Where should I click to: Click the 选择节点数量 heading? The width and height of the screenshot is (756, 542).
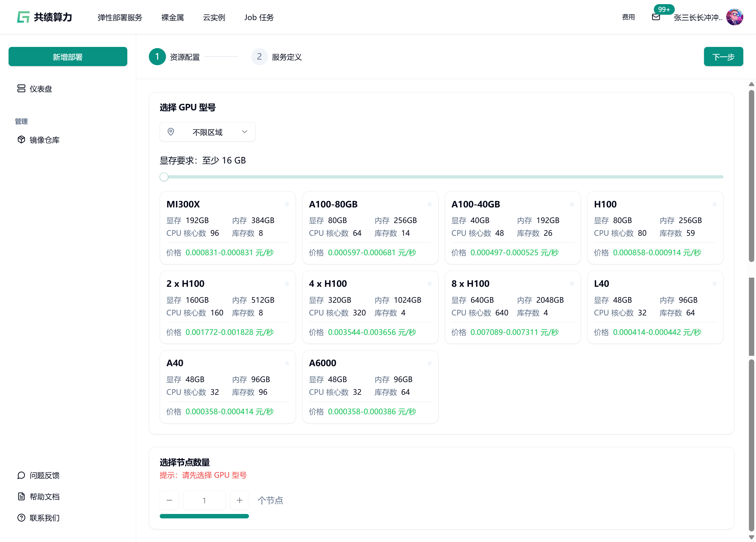coord(185,462)
